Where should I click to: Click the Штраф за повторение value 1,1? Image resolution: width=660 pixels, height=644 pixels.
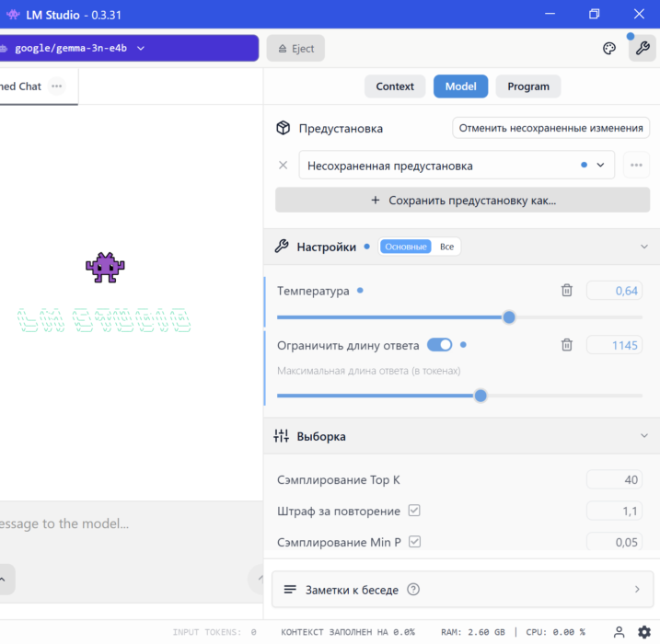pyautogui.click(x=614, y=512)
